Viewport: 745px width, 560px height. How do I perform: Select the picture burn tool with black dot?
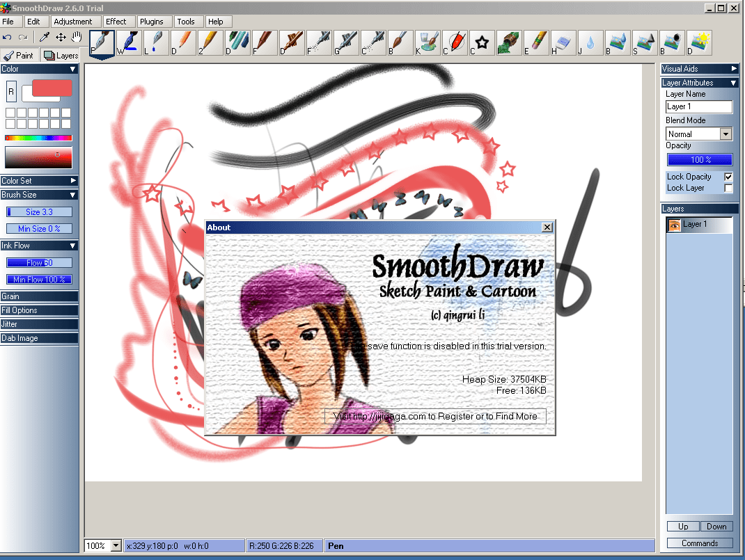(672, 43)
